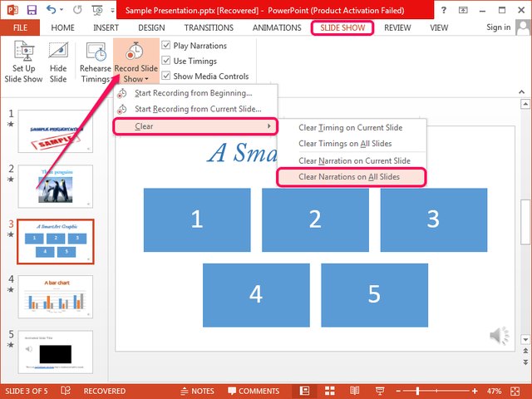Open Reading View from status bar

coord(352,391)
